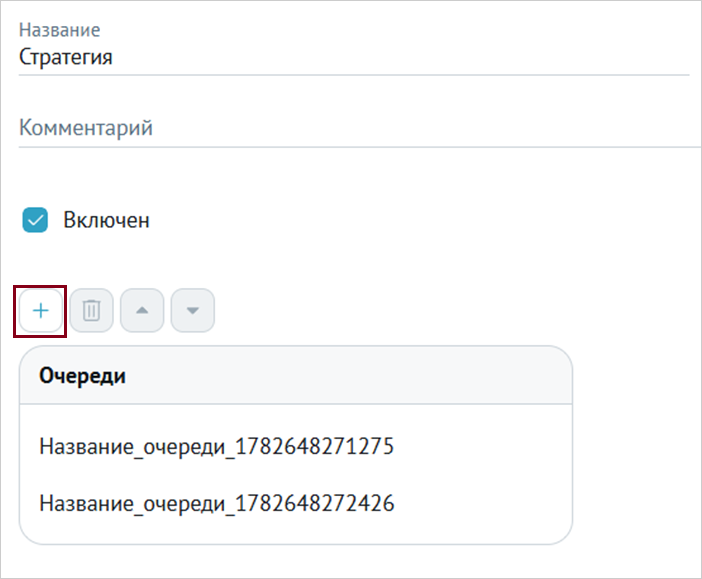The height and width of the screenshot is (579, 702).
Task: Select queue Название_очереди_1782648272426
Action: 217,503
